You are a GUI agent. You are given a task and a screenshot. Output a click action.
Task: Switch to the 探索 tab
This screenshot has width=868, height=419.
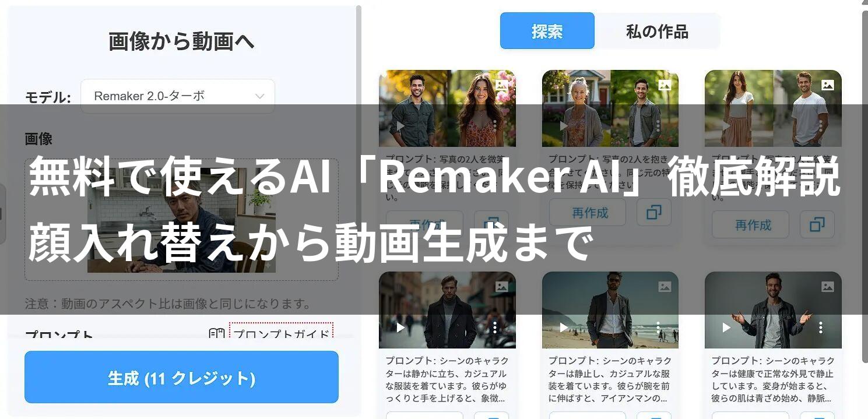point(547,31)
